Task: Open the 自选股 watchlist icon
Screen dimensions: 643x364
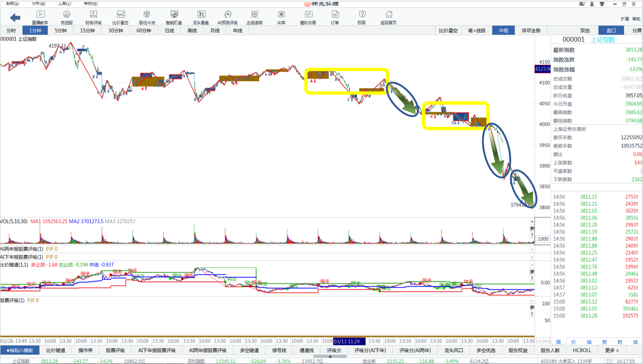Action: coord(67,17)
